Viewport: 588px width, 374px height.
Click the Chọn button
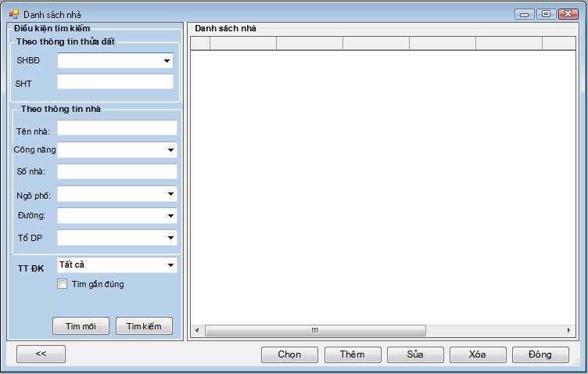pos(289,354)
